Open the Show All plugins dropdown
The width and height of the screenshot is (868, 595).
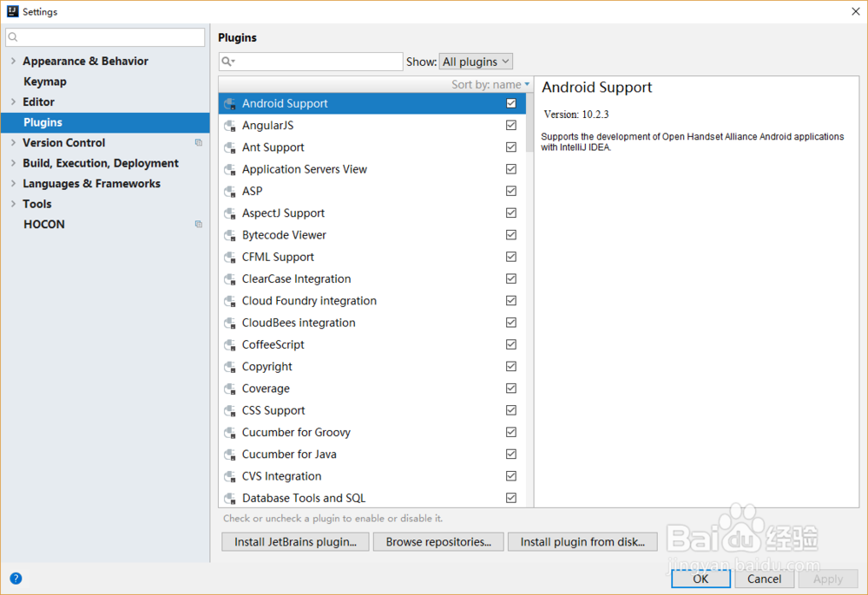point(476,62)
